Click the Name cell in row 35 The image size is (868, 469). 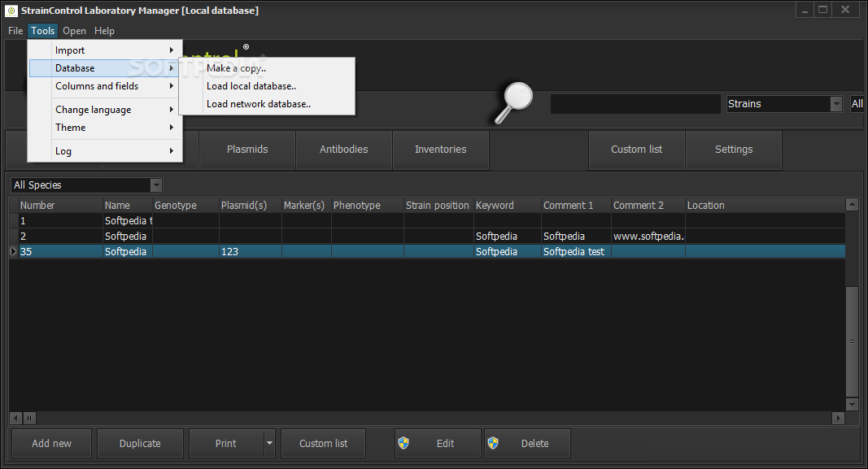128,252
